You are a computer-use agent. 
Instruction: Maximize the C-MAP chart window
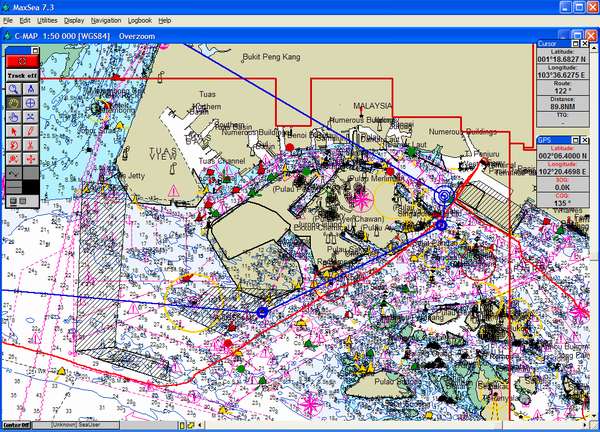(578, 36)
